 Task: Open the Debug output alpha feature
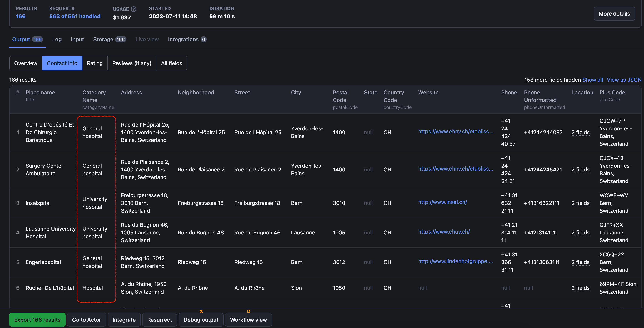[x=201, y=320]
